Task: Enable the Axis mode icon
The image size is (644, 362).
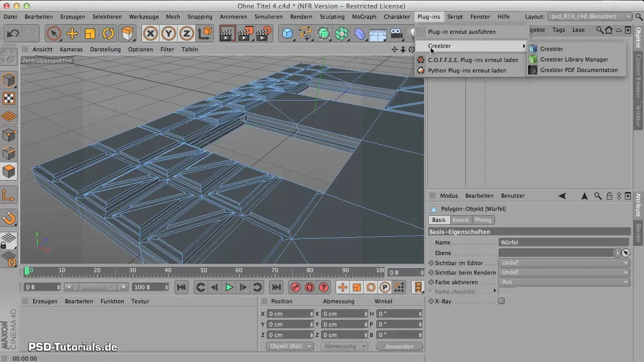Action: pyautogui.click(x=9, y=195)
